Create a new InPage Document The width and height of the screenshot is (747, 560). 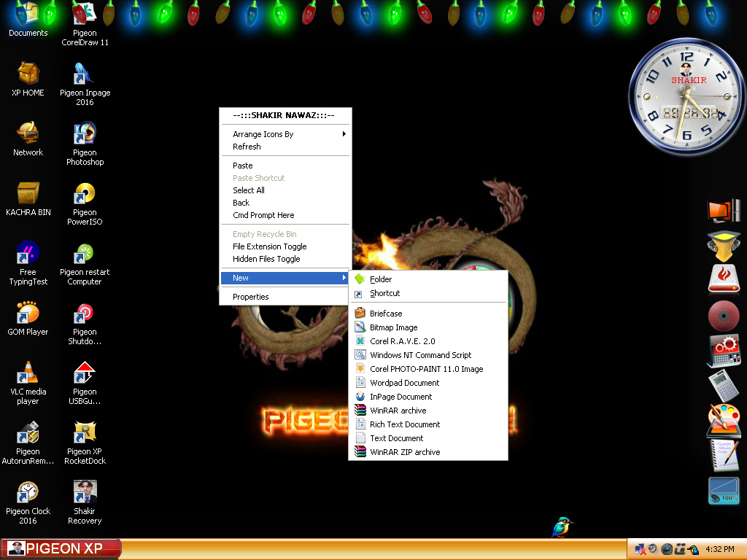click(428, 397)
